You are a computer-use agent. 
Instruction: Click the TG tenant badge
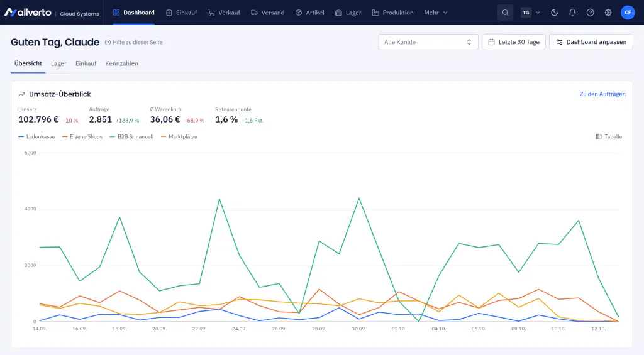tap(526, 13)
